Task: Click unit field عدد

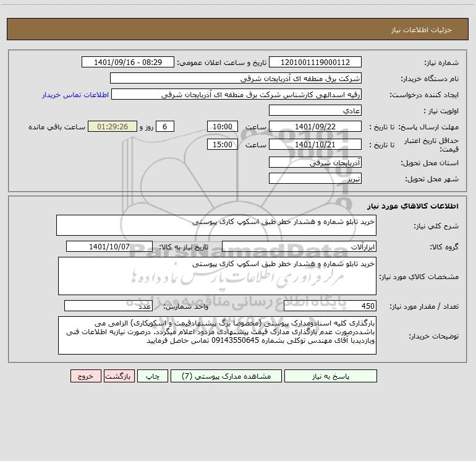Action: tap(108, 306)
